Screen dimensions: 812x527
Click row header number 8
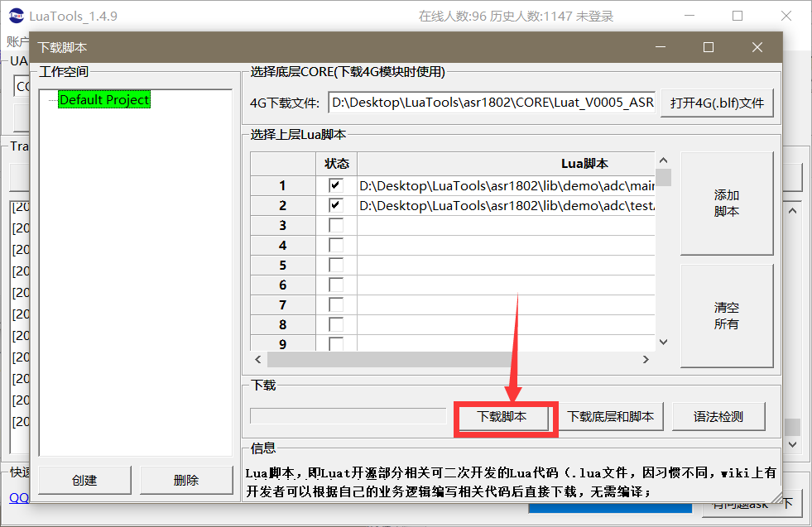click(x=283, y=324)
